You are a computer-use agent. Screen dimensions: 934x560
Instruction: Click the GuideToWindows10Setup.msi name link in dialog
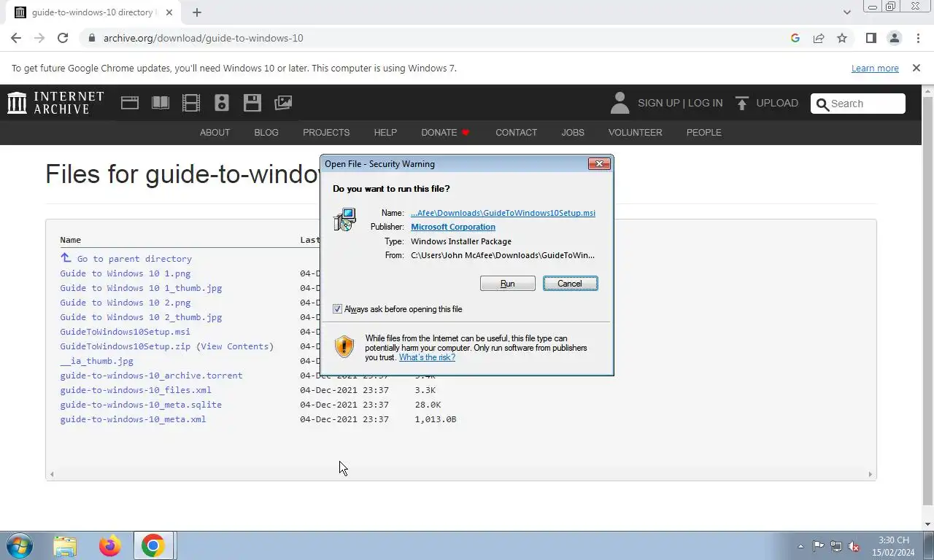pos(503,213)
